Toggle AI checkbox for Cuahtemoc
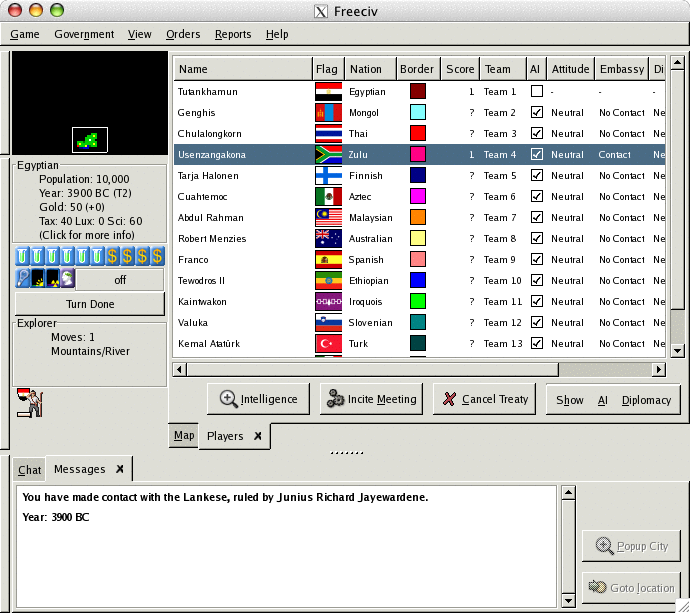The width and height of the screenshot is (690, 613). coord(536,196)
